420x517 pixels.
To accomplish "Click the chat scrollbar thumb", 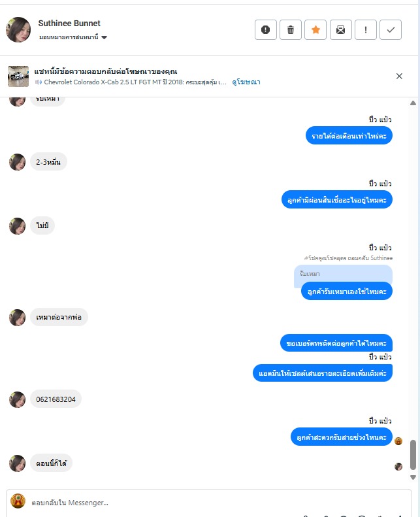I will click(x=413, y=455).
